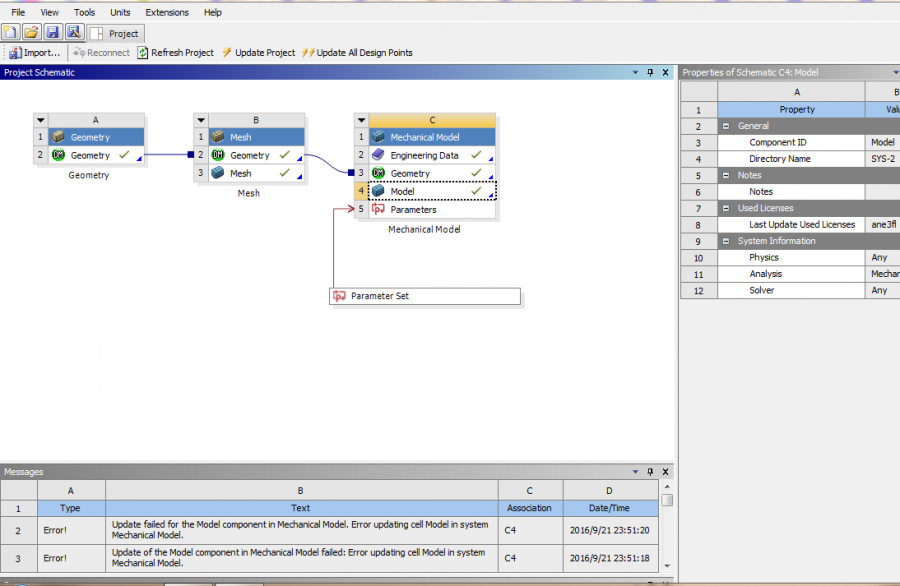Image resolution: width=900 pixels, height=586 pixels.
Task: Select Geometry cell B2 in Mesh system
Action: point(256,155)
